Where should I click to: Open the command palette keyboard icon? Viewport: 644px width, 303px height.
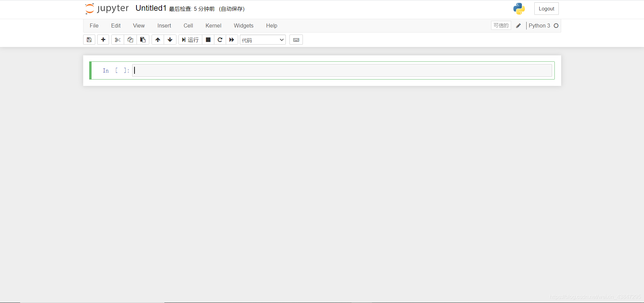(x=296, y=40)
